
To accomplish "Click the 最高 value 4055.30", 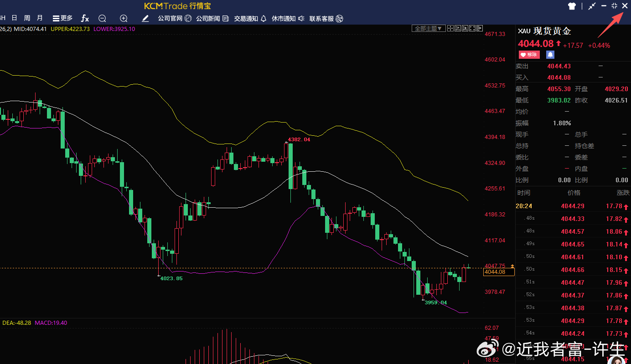I will point(559,89).
